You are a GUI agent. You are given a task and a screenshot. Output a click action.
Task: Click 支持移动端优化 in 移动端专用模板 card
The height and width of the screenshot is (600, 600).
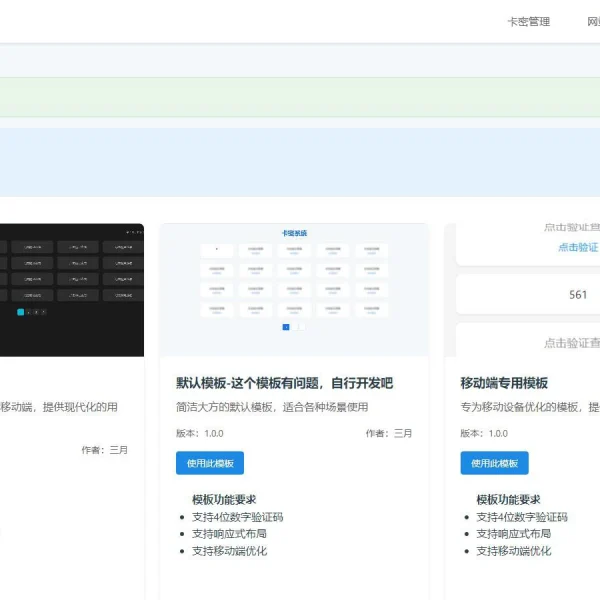point(514,551)
